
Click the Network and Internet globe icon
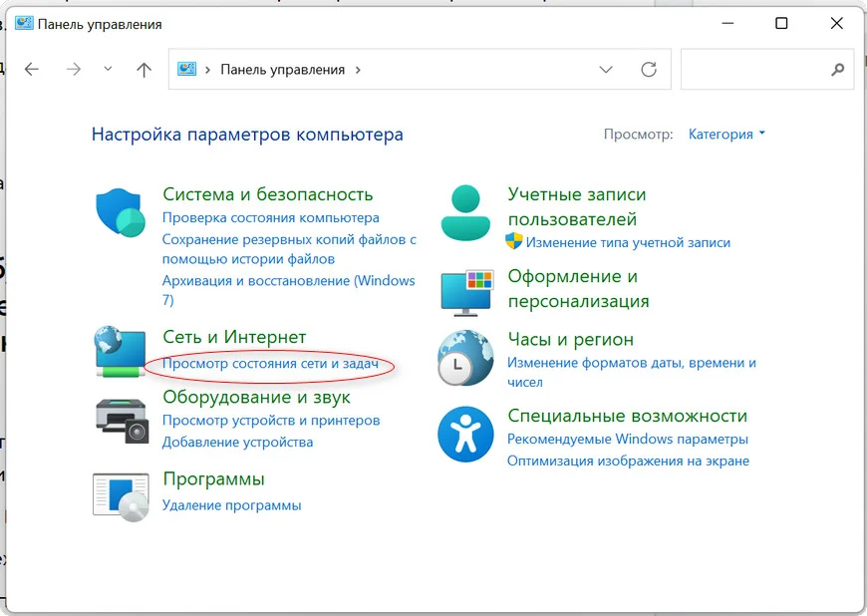(x=121, y=351)
